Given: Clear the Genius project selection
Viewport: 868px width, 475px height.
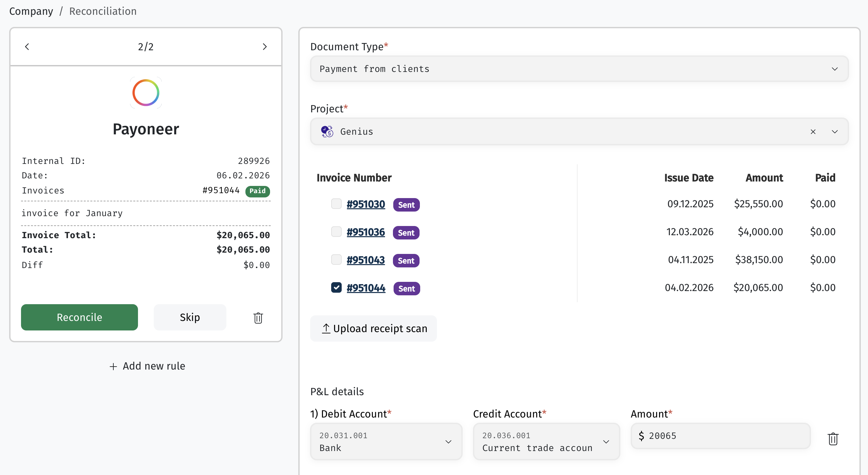Looking at the screenshot, I should (813, 132).
